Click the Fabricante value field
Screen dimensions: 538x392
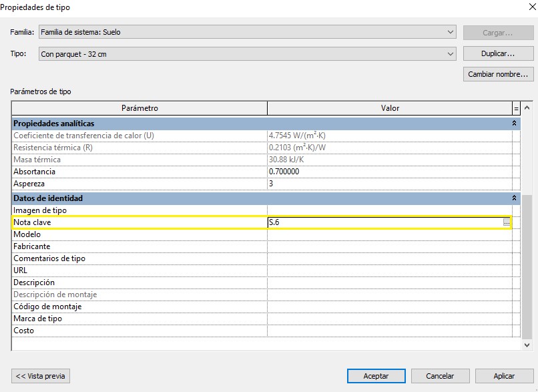pyautogui.click(x=389, y=246)
